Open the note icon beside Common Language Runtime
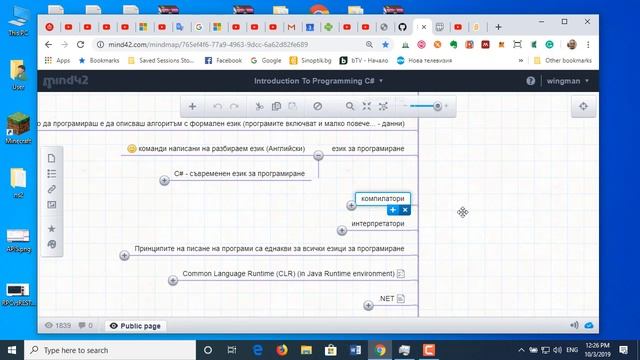 (401, 273)
